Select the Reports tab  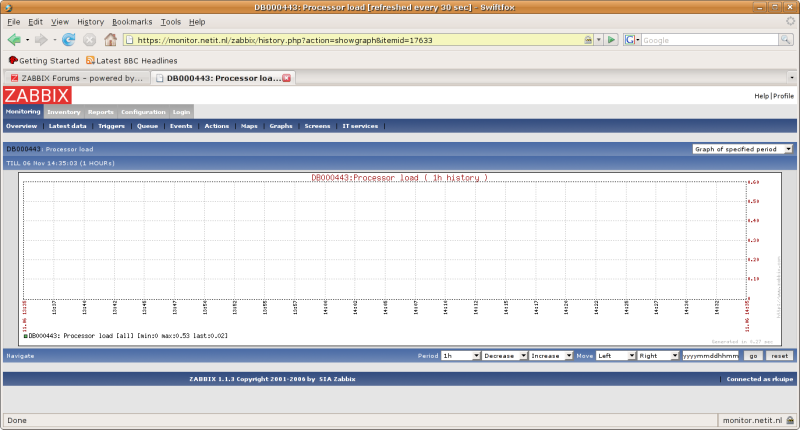pos(101,112)
